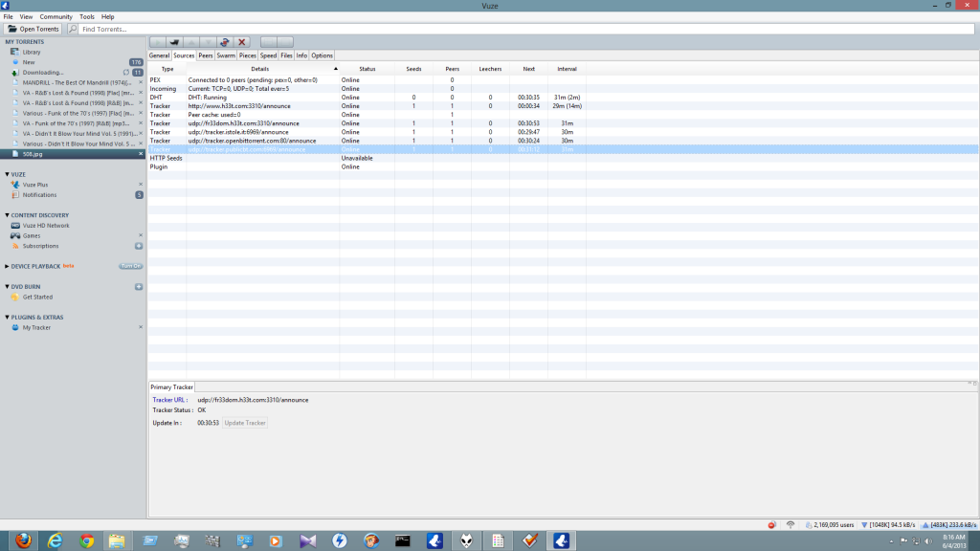Click the DHT wifi status icon
This screenshot has width=980, height=551.
tap(790, 525)
